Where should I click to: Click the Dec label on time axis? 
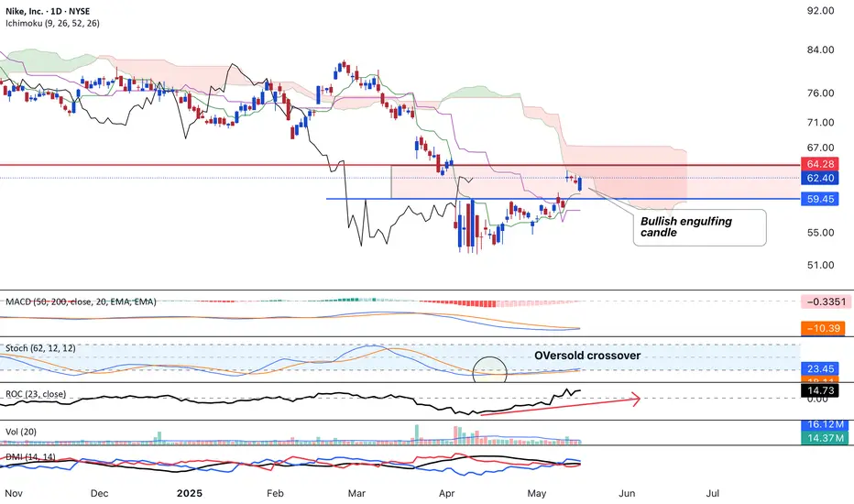coord(99,493)
